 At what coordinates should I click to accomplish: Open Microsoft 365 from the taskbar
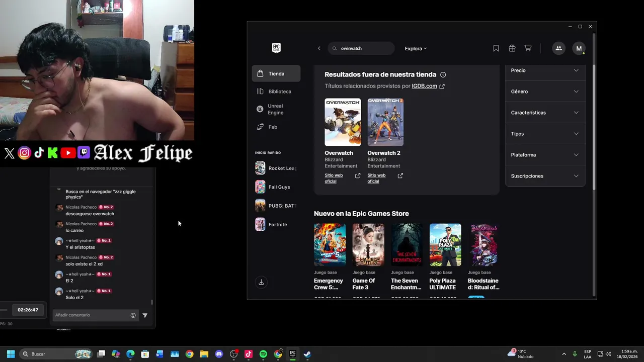point(116,354)
